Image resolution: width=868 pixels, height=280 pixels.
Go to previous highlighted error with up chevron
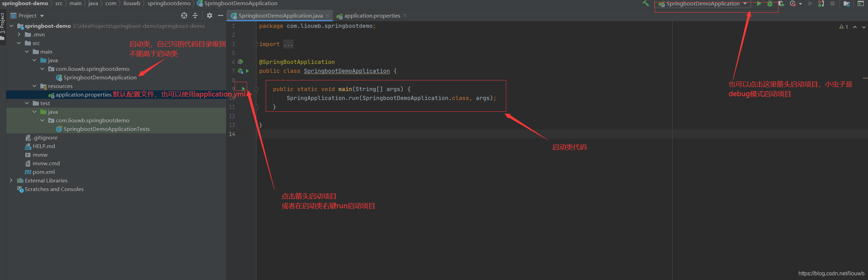coord(855,27)
